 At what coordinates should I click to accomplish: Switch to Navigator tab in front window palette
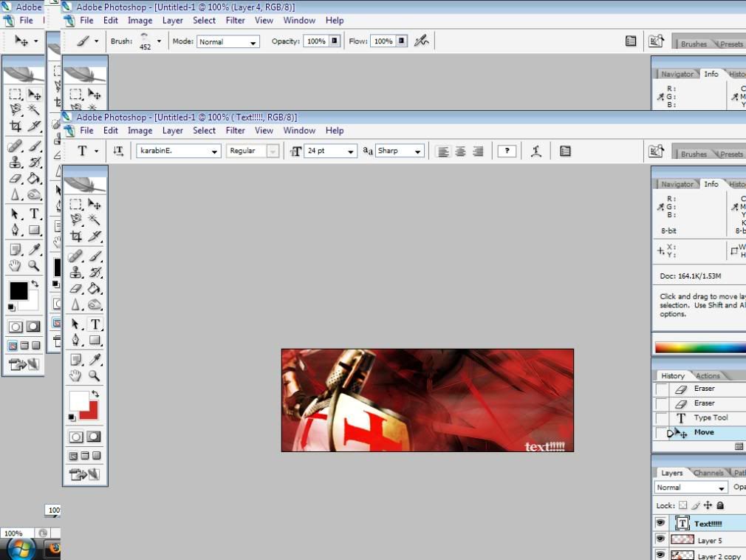(677, 184)
